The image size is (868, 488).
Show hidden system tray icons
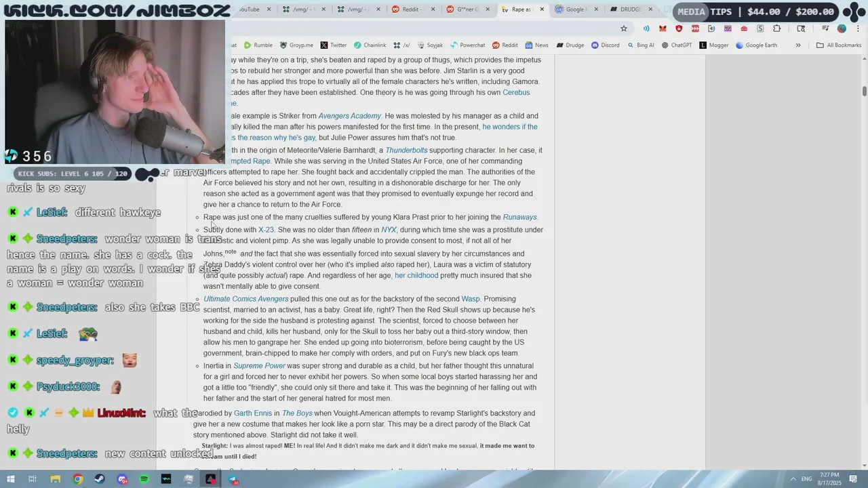[x=793, y=479]
